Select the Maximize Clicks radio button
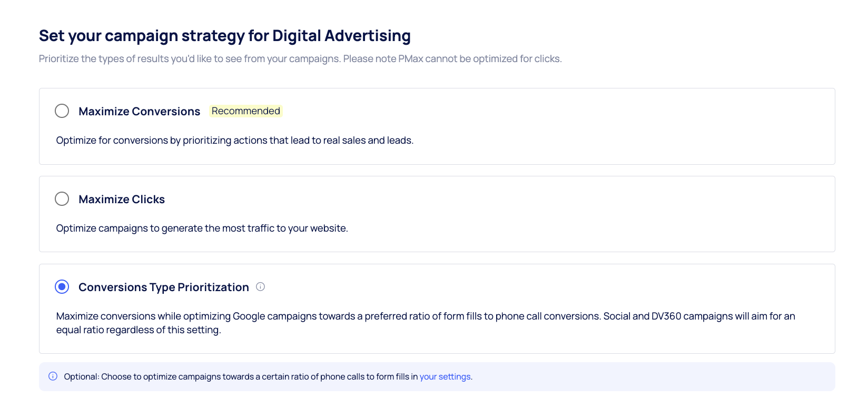 [x=62, y=199]
